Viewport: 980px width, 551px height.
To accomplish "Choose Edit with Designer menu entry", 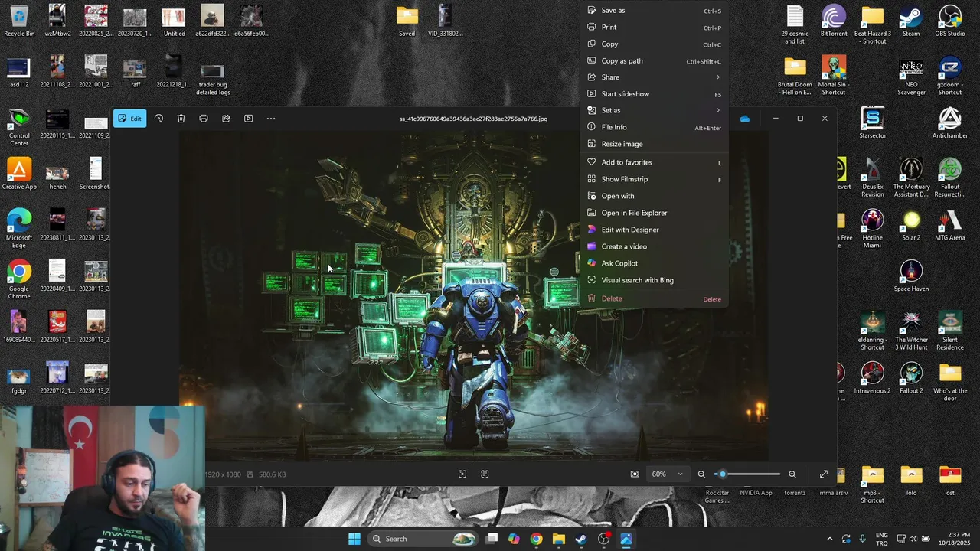I will (x=654, y=230).
